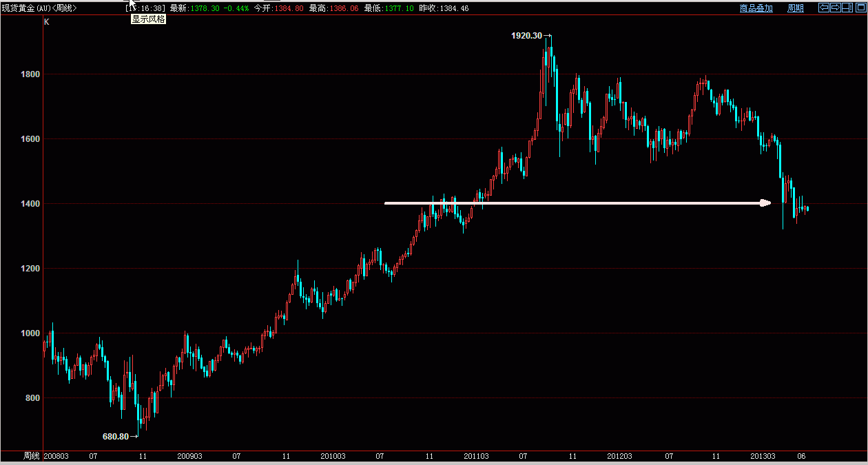This screenshot has height=465, width=868.
Task: Click the left arrow navigation icon
Action: (x=824, y=8)
